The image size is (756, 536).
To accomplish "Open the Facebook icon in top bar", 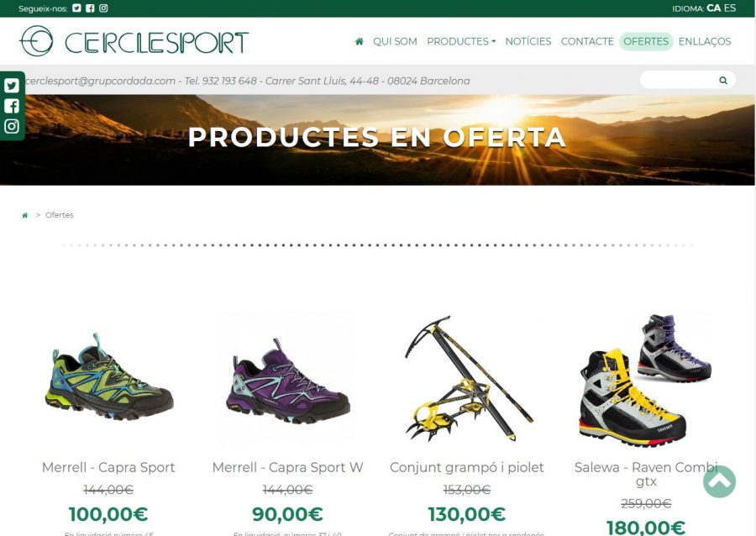I will pyautogui.click(x=90, y=8).
